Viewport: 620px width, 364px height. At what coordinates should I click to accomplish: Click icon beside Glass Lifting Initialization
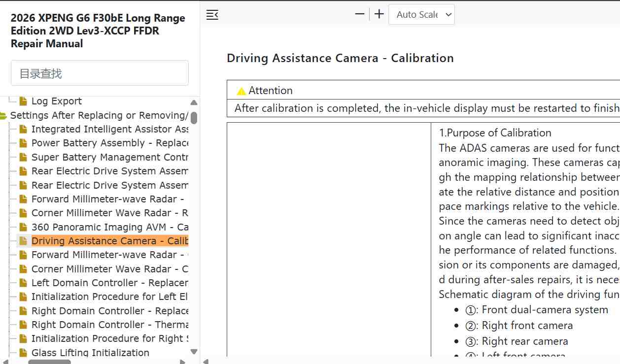point(23,353)
